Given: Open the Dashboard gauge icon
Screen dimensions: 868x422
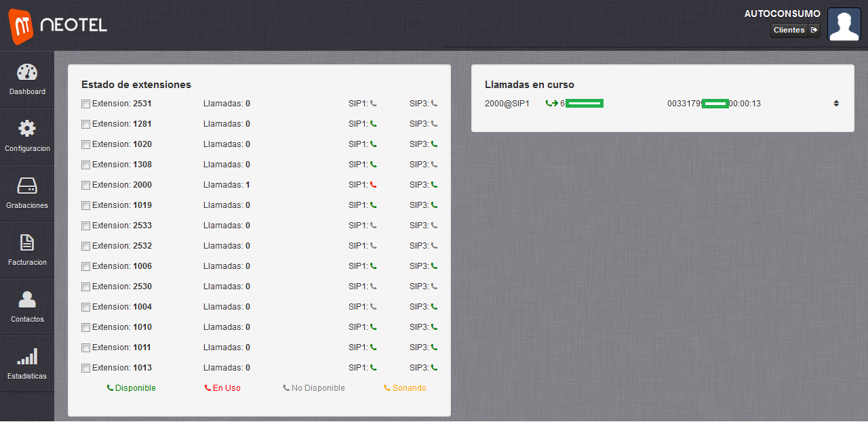Looking at the screenshot, I should point(27,73).
